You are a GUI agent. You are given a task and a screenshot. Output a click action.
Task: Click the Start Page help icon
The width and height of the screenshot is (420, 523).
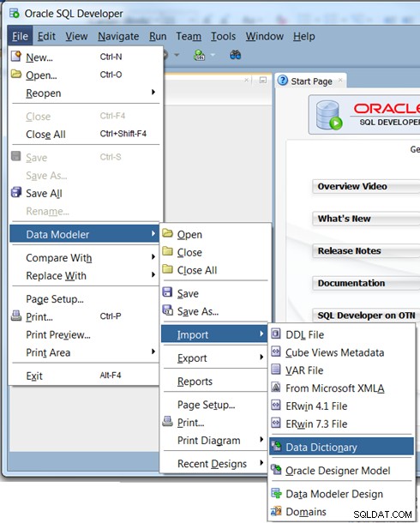(x=283, y=81)
